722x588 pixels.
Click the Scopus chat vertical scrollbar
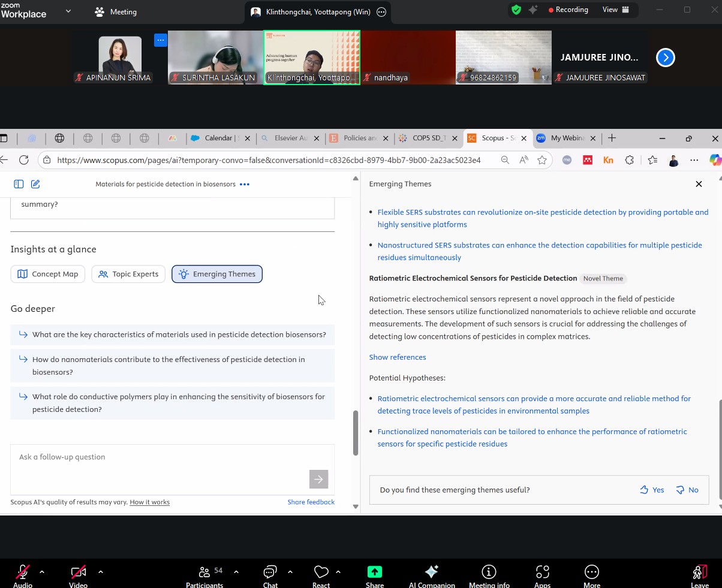(356, 433)
